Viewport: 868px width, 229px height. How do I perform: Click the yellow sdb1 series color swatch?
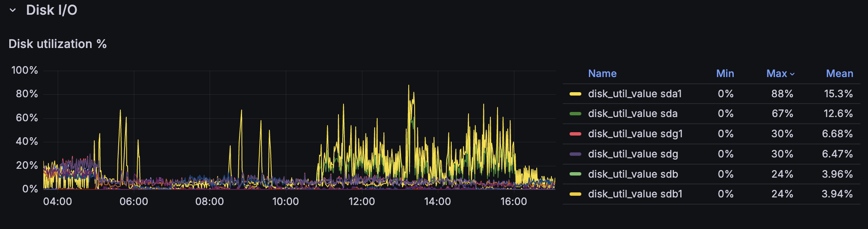tap(575, 194)
